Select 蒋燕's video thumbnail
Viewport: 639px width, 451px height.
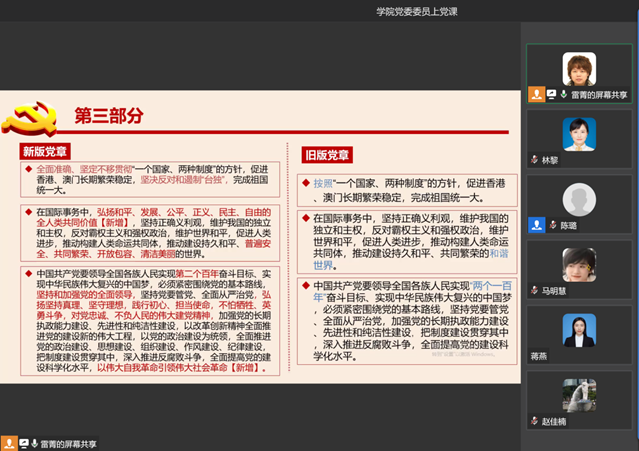pyautogui.click(x=578, y=330)
